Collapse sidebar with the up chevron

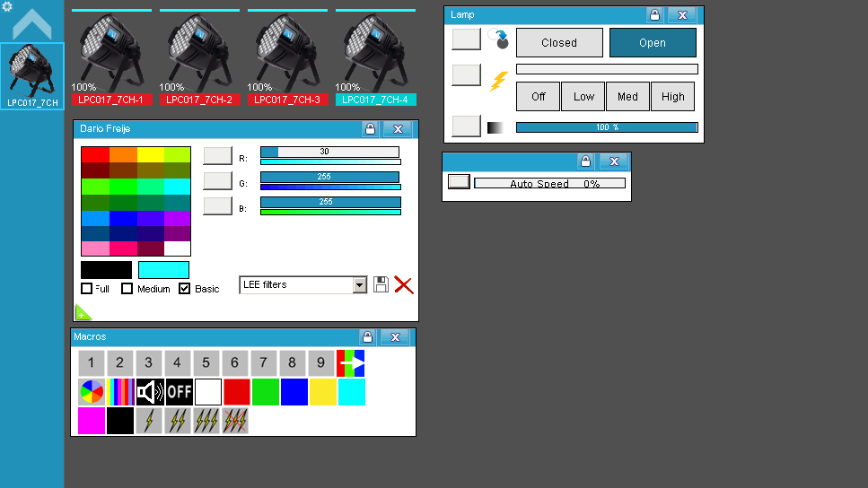point(32,24)
